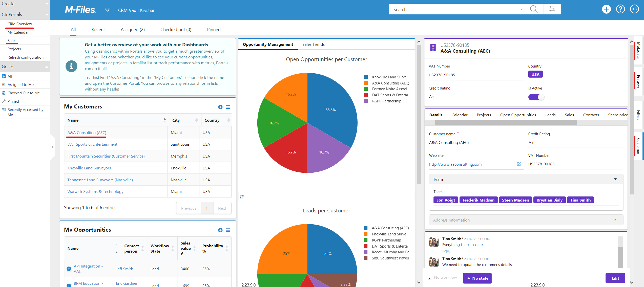Open website in new window icon
The image size is (644, 287).
[519, 164]
